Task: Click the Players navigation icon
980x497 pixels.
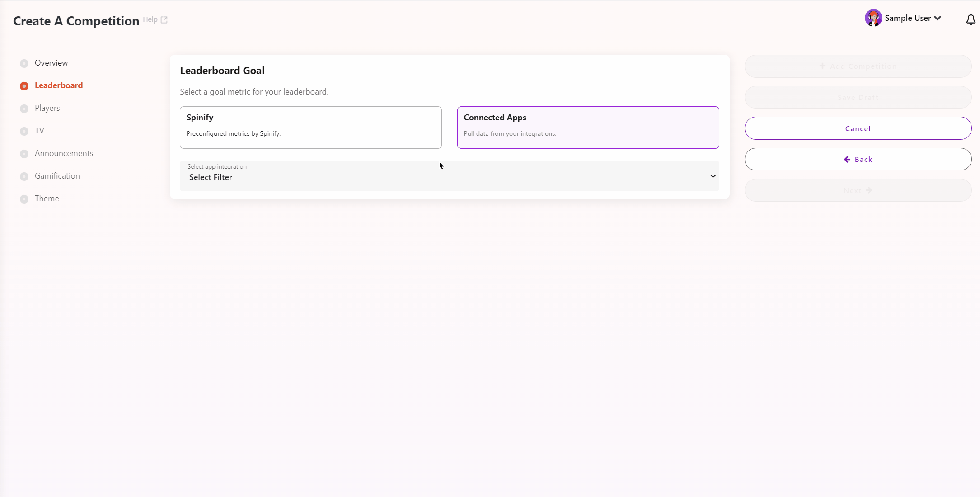Action: [24, 108]
